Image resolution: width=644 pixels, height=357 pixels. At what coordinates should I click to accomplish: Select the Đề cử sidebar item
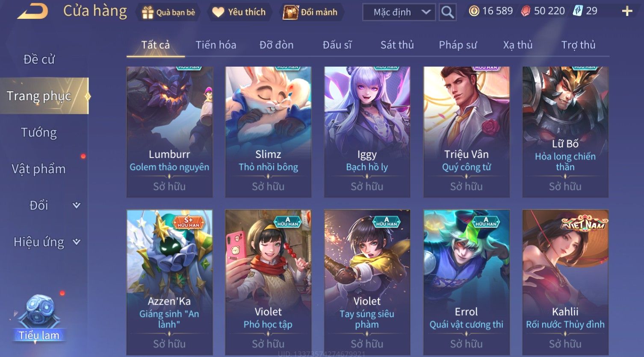click(39, 59)
